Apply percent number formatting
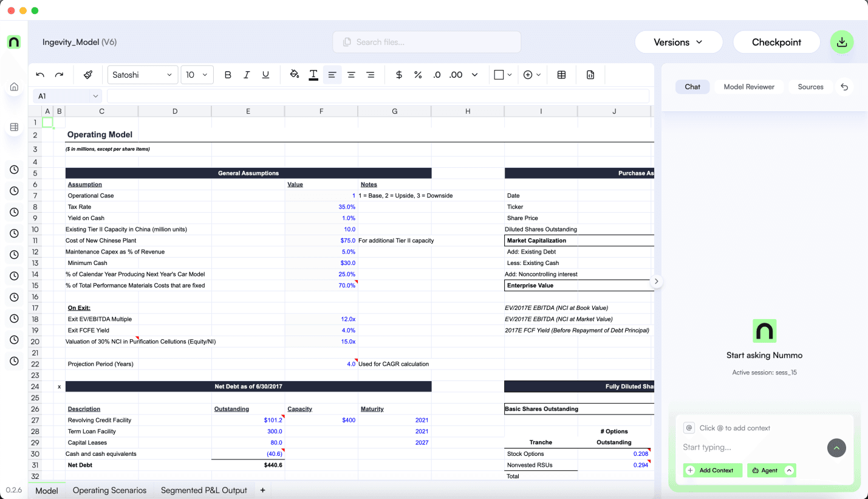The image size is (868, 499). pos(418,74)
